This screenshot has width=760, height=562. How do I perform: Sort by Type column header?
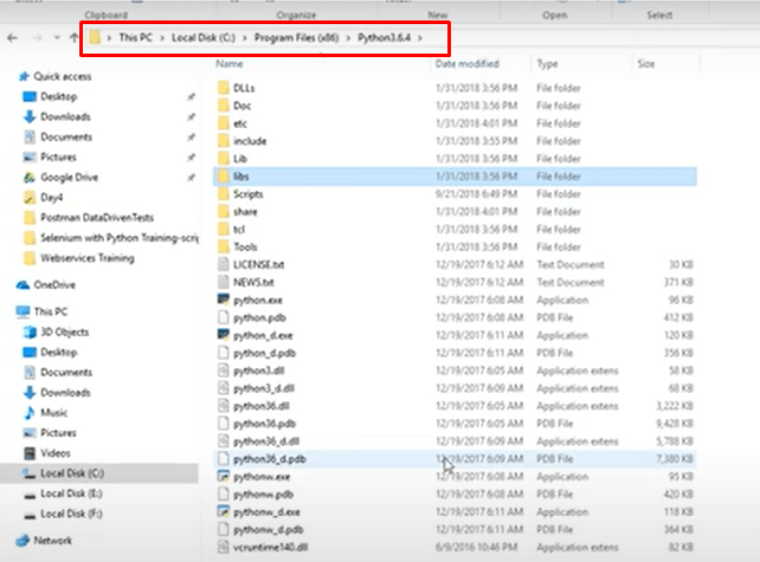click(547, 64)
